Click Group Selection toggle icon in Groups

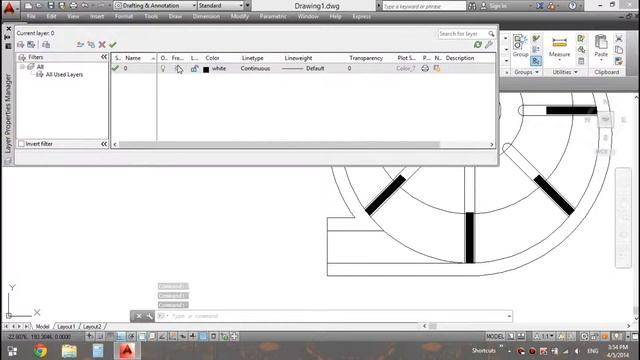point(536,61)
